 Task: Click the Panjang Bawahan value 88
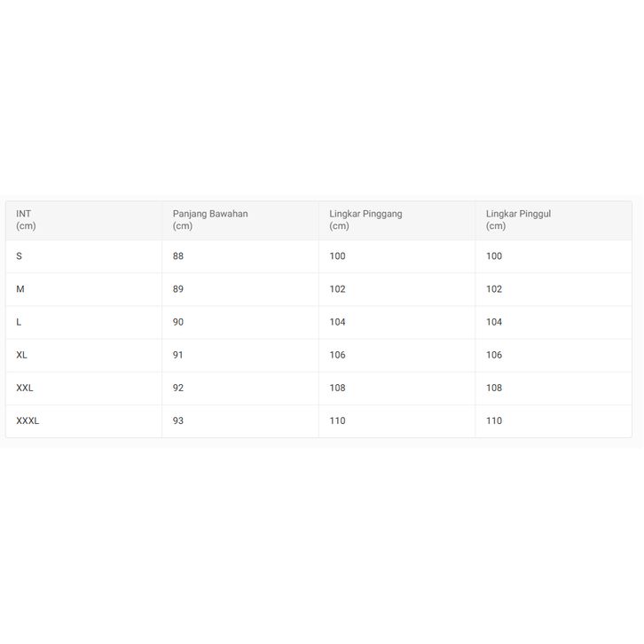pyautogui.click(x=178, y=256)
